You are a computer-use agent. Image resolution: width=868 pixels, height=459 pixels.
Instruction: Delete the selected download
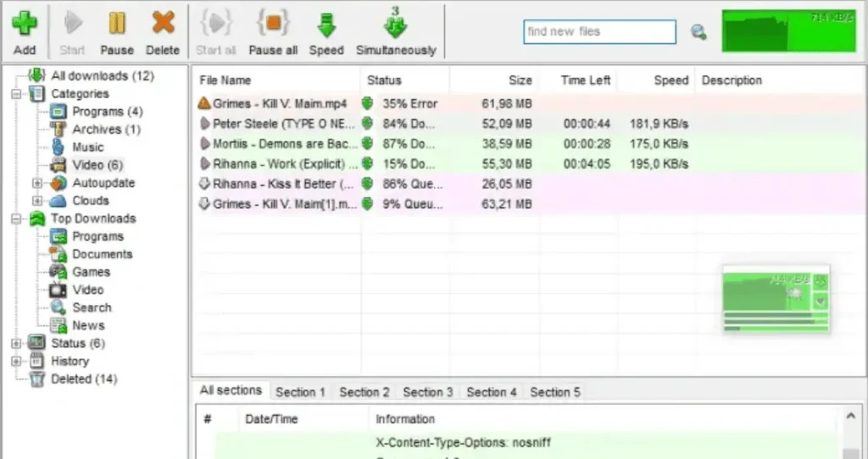click(162, 32)
